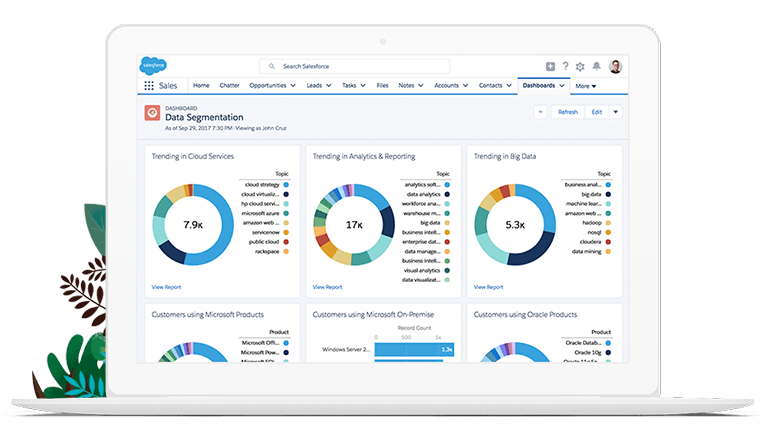Click the 'Customers using Oracle Products' title
This screenshot has width=768, height=448.
coord(525,314)
